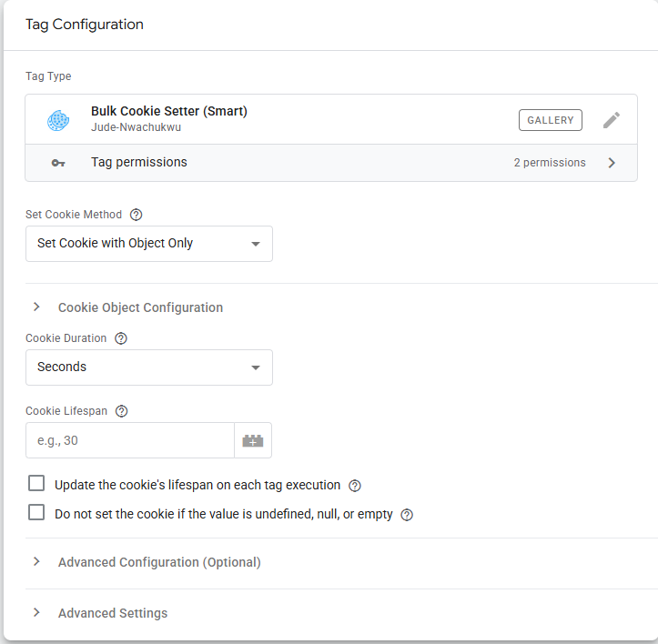Expand Advanced Configuration (Optional) section
This screenshot has height=644, width=658.
click(158, 562)
